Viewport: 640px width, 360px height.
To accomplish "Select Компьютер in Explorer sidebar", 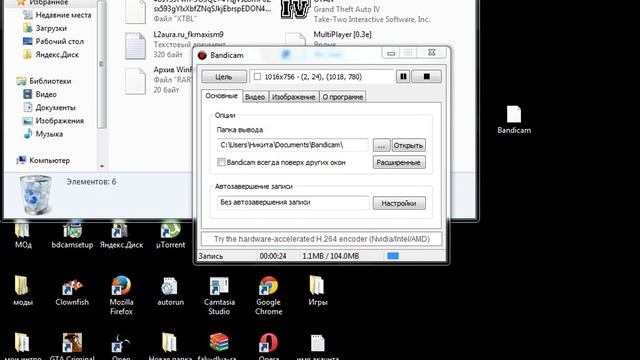I will [x=43, y=160].
